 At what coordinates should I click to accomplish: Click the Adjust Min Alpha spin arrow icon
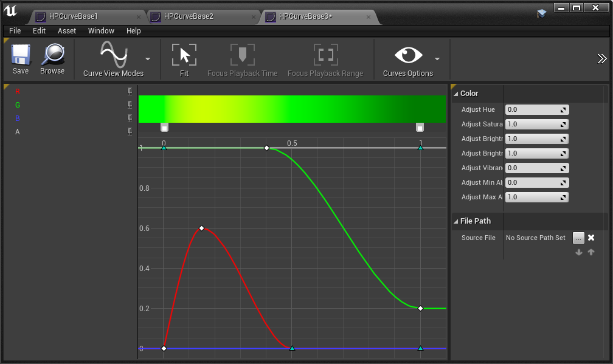coord(563,183)
